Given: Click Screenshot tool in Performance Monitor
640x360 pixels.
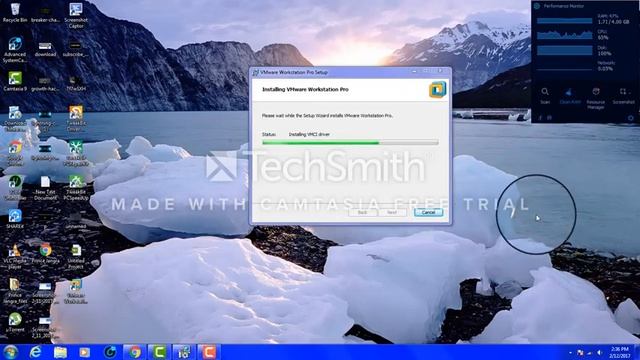Looking at the screenshot, I should (623, 96).
